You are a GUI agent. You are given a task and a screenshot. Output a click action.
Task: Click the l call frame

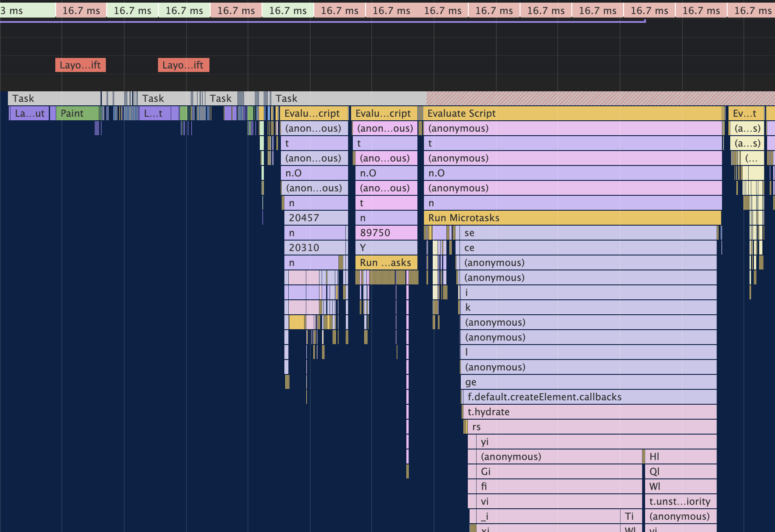click(x=588, y=352)
